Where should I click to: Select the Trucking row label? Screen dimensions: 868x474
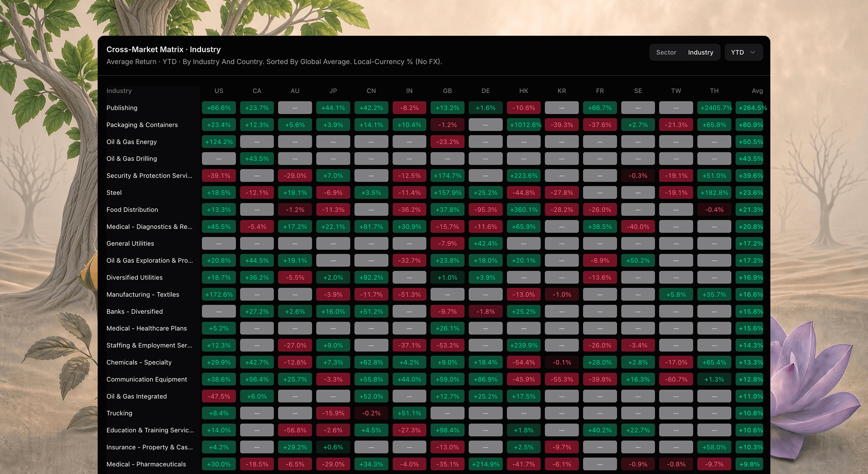point(119,413)
